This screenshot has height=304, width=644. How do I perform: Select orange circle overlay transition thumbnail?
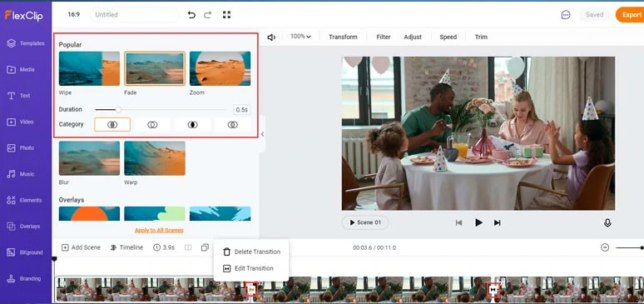coord(89,213)
